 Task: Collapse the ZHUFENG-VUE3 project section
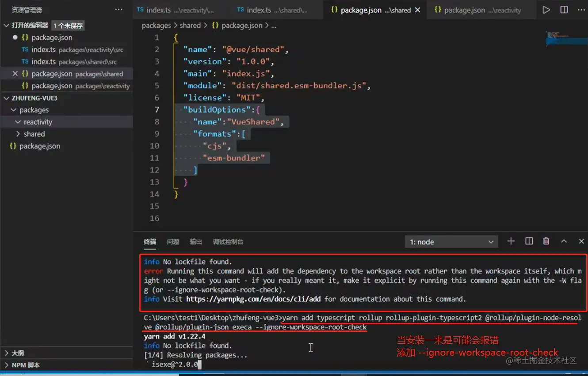click(x=6, y=98)
